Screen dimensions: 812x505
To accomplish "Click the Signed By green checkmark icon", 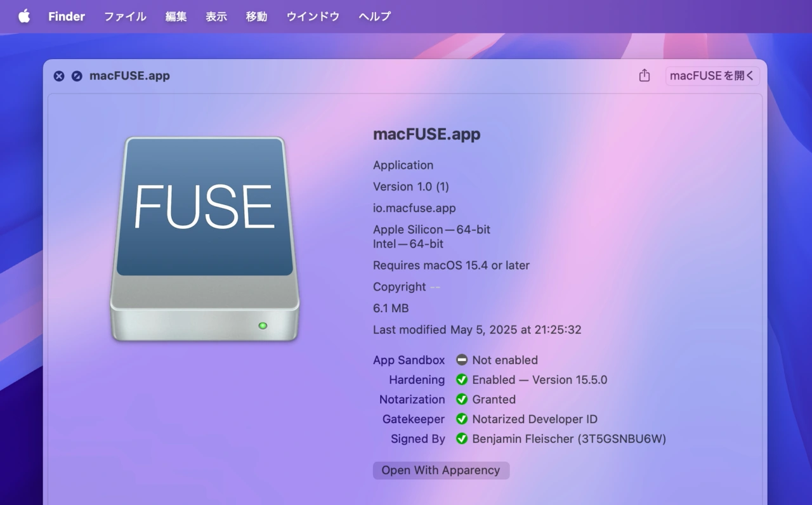I will 462,438.
